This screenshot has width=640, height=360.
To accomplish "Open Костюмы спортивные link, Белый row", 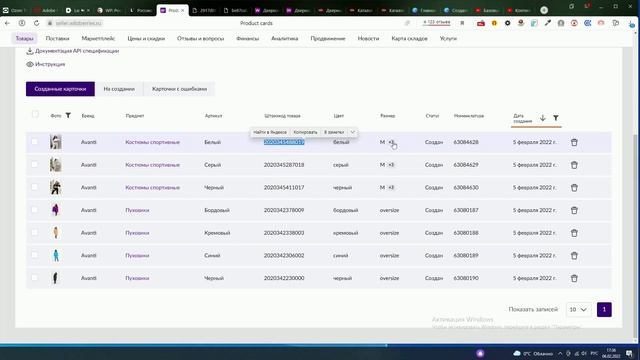I will coord(152,142).
